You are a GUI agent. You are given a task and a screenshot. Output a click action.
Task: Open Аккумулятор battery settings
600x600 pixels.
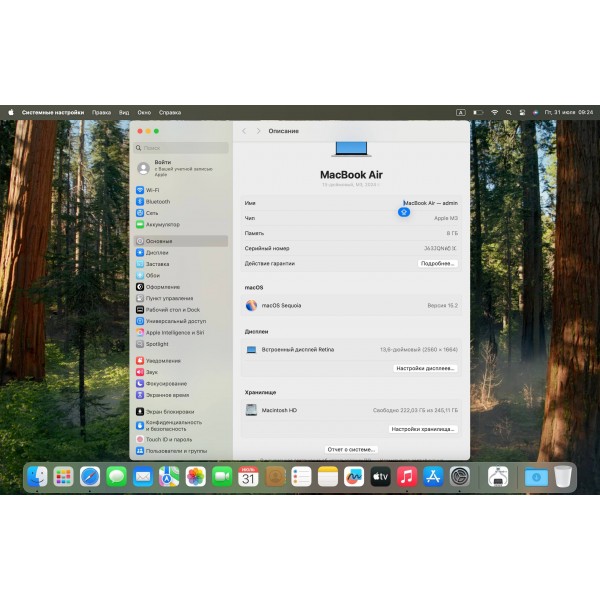point(158,225)
